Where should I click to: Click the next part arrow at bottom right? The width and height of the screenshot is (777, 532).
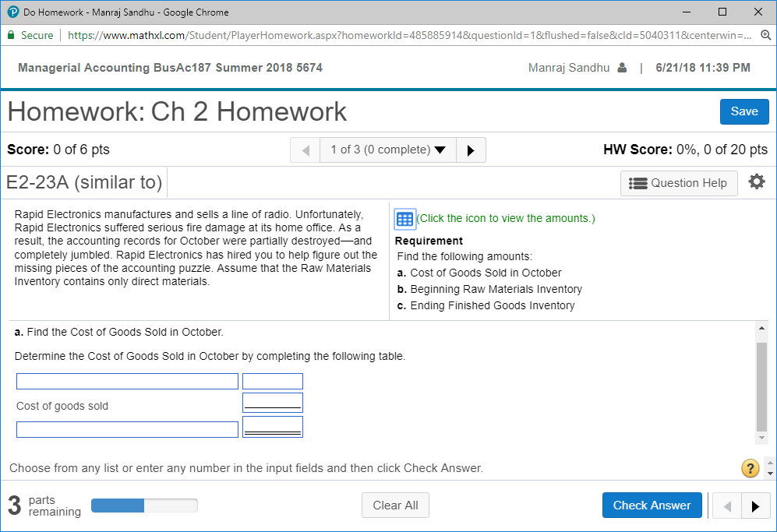(x=755, y=506)
